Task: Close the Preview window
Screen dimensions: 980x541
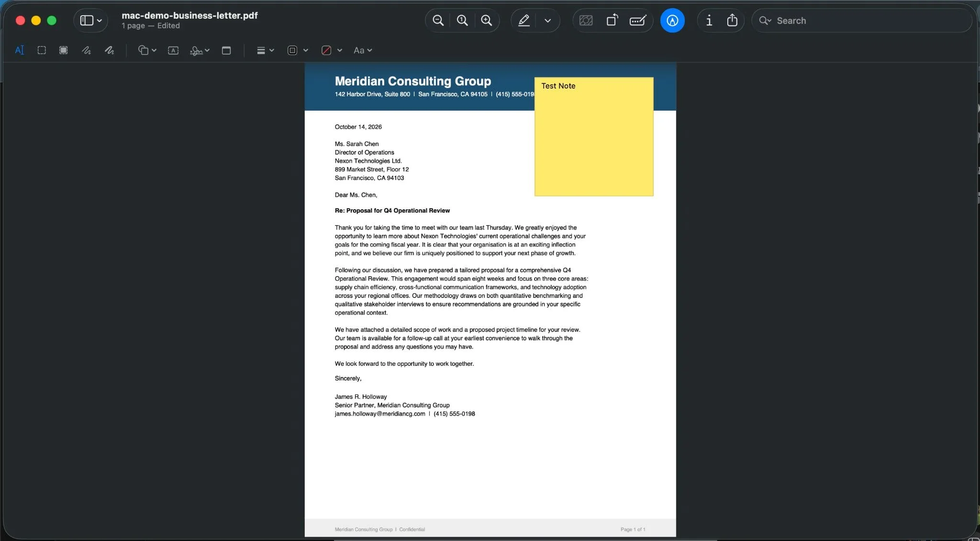Action: [20, 21]
